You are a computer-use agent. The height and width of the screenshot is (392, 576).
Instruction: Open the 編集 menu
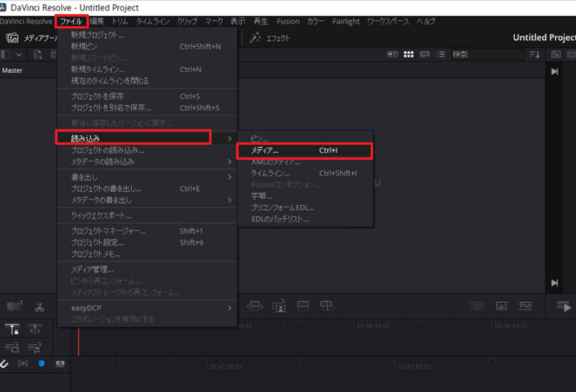[x=97, y=22]
